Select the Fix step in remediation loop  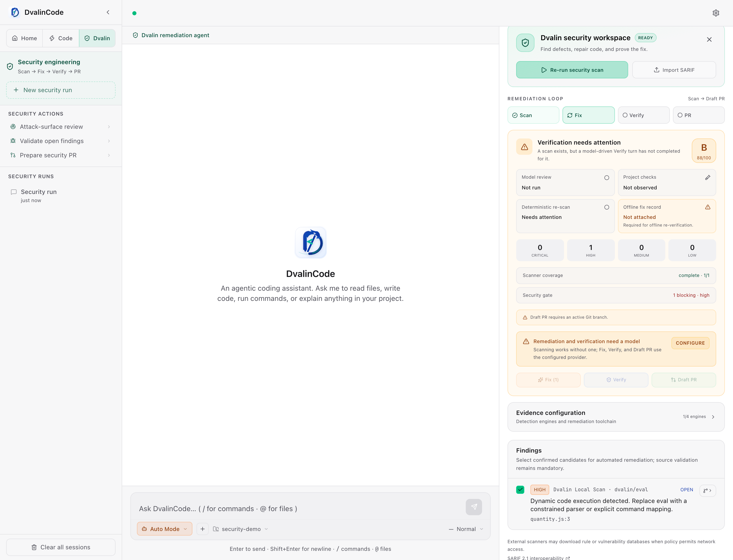tap(588, 115)
